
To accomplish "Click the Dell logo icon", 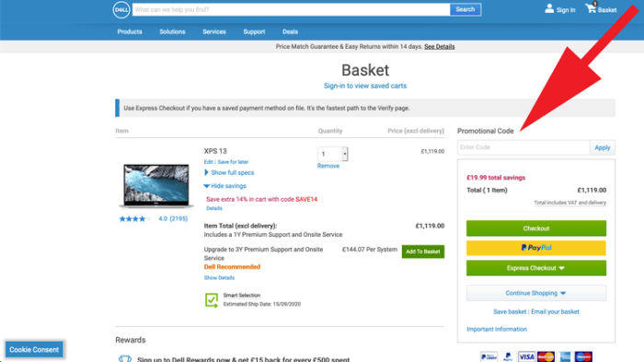I will click(121, 10).
